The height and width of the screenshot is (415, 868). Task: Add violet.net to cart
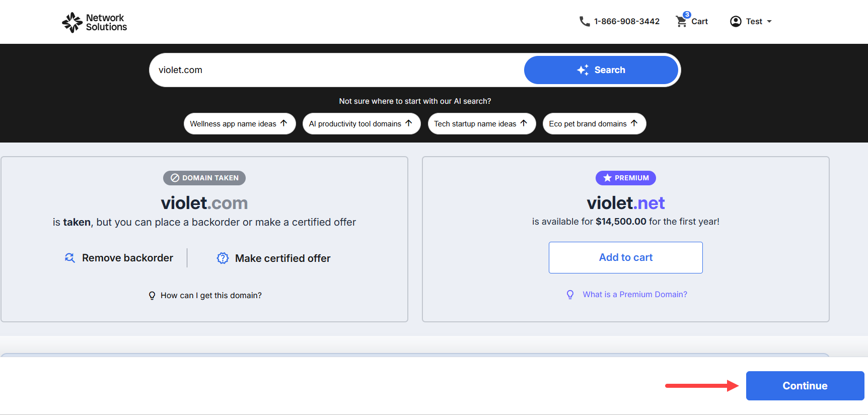[626, 257]
